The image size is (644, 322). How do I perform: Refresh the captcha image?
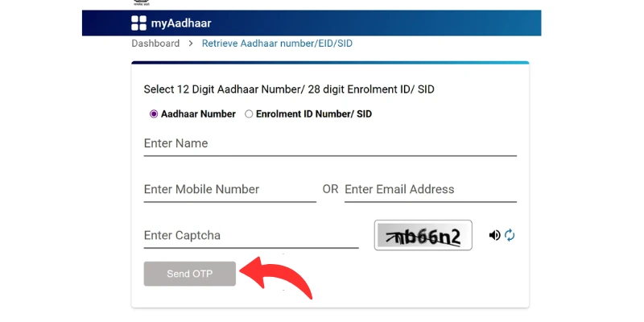tap(510, 235)
